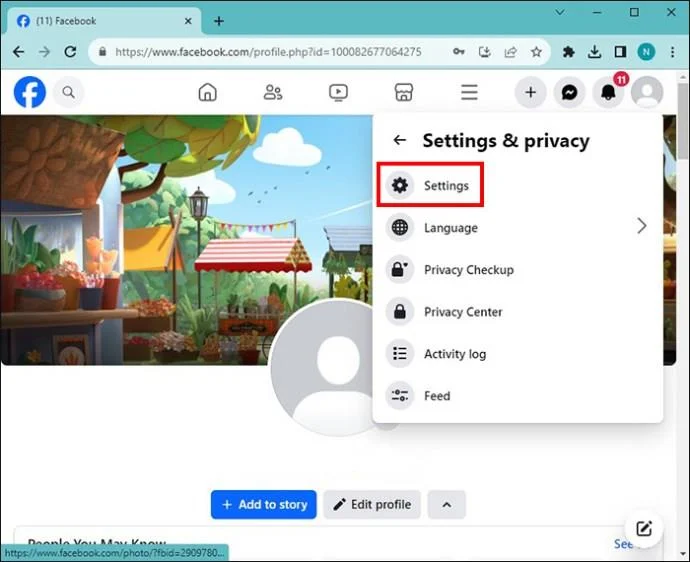Open the Friends icon in top navigation
The width and height of the screenshot is (690, 562).
click(x=273, y=92)
